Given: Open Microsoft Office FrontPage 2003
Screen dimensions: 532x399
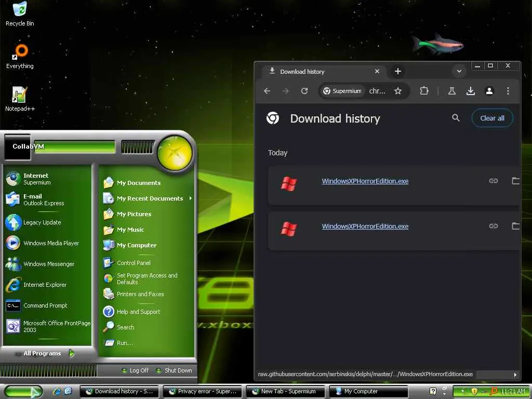Looking at the screenshot, I should [48, 326].
